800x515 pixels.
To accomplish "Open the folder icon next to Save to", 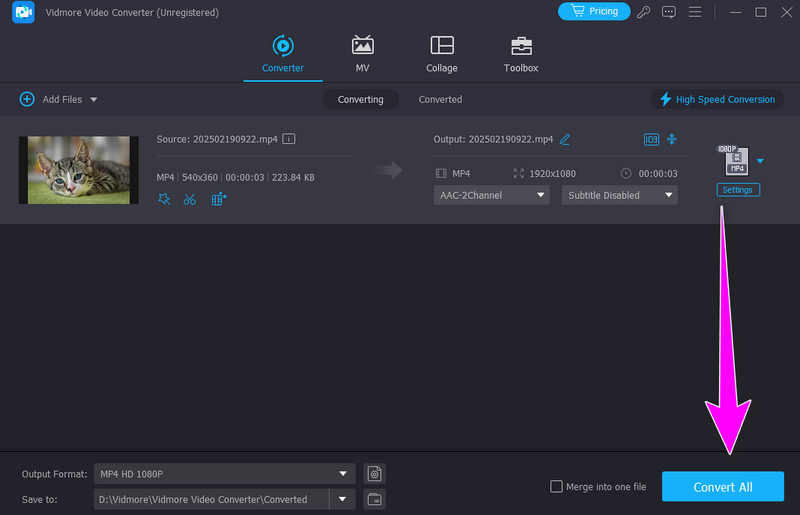I will (375, 499).
